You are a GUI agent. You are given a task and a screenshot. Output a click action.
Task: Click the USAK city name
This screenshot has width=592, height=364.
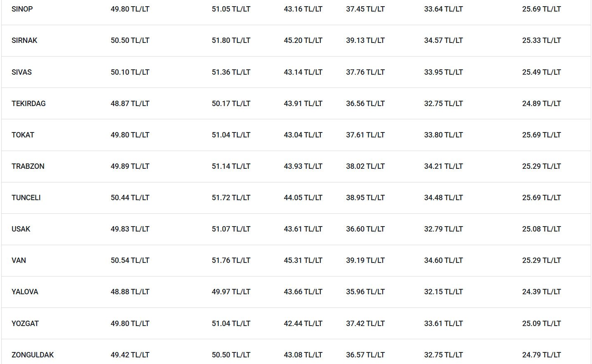coord(21,229)
